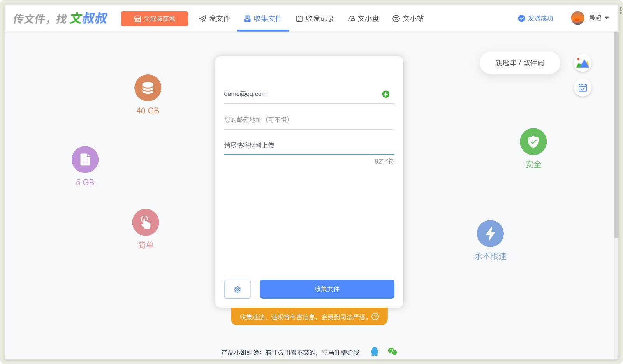Image resolution: width=623 pixels, height=364 pixels.
Task: Click the QQ penguin feedback icon
Action: point(375,352)
